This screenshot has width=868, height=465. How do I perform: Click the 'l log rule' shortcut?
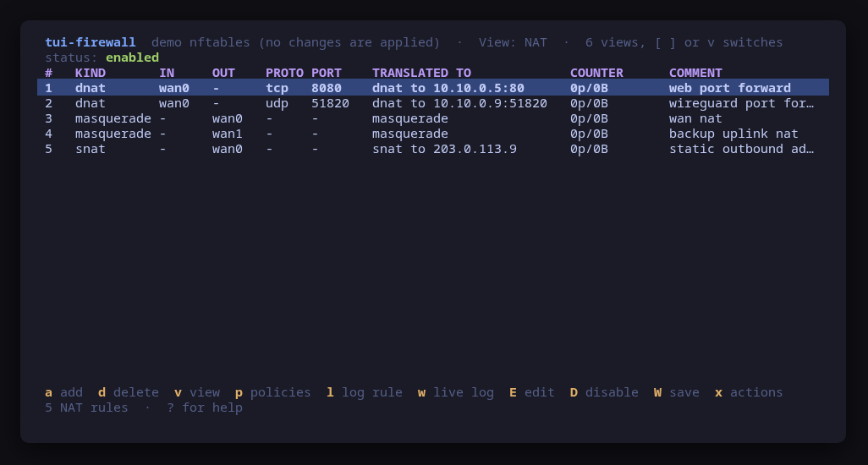point(365,392)
